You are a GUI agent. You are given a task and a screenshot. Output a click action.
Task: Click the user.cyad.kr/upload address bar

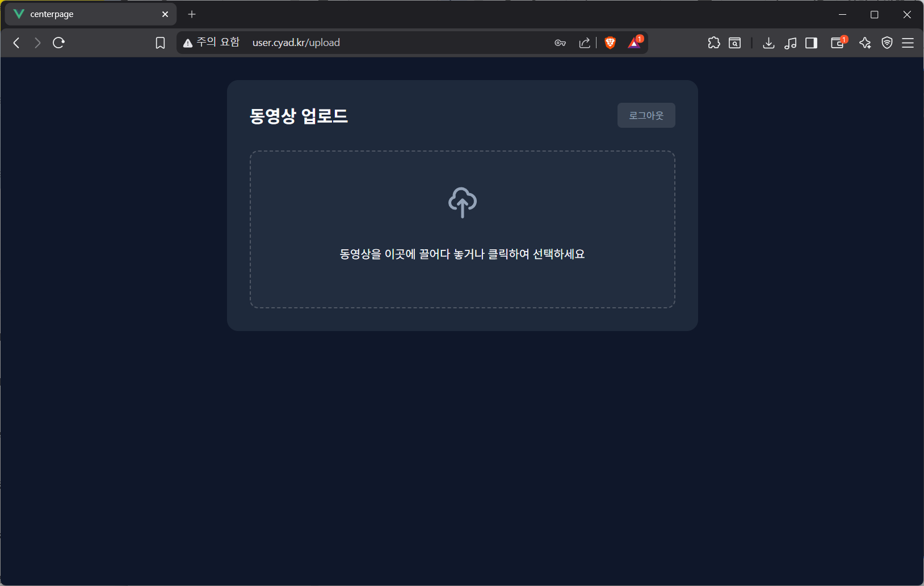(296, 43)
